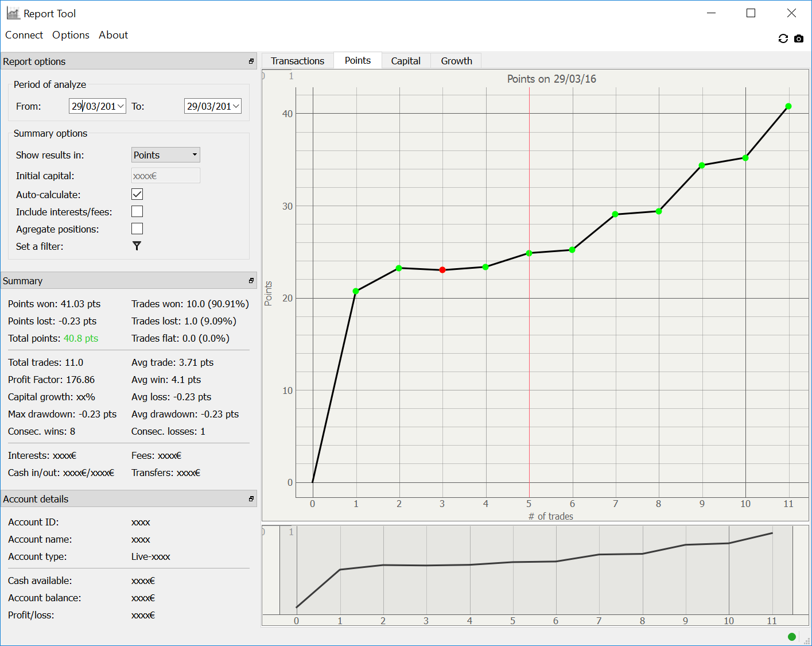
Task: Open the filter funnel icon
Action: pos(137,246)
